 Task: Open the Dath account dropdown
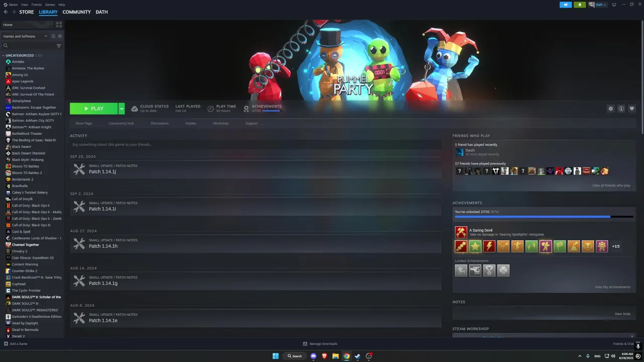[598, 5]
